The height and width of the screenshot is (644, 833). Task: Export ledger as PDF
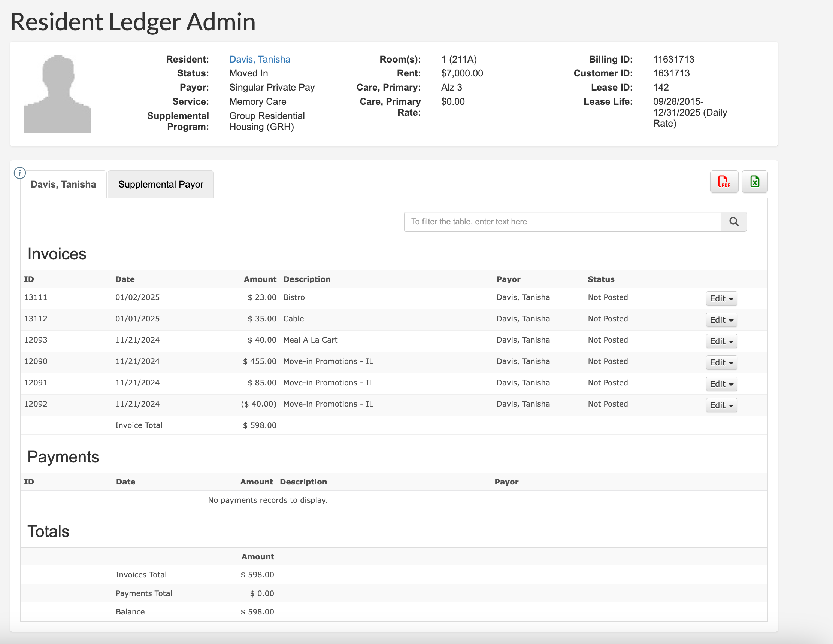[x=724, y=182]
